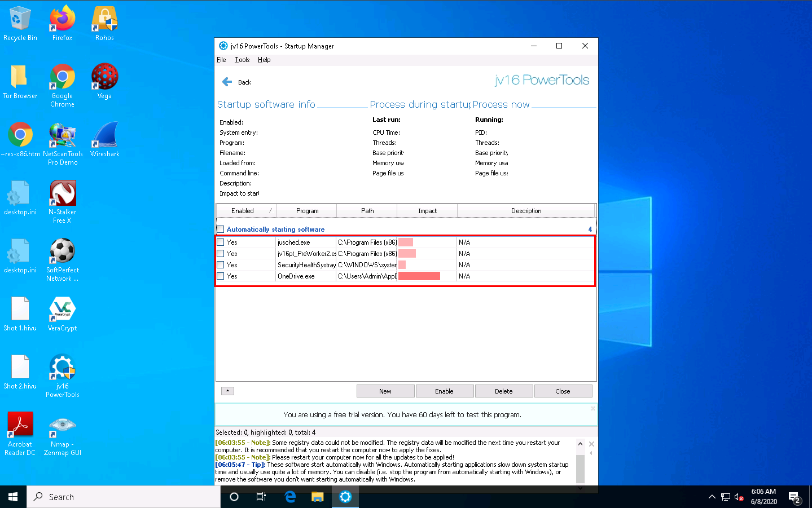This screenshot has height=508, width=812.
Task: Click the volume tray icon
Action: (x=739, y=497)
